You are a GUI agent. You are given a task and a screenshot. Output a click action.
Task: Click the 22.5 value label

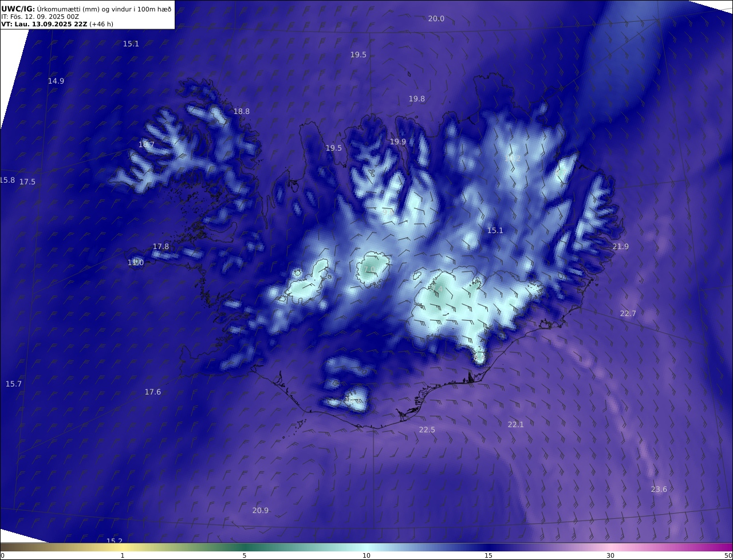pos(427,429)
